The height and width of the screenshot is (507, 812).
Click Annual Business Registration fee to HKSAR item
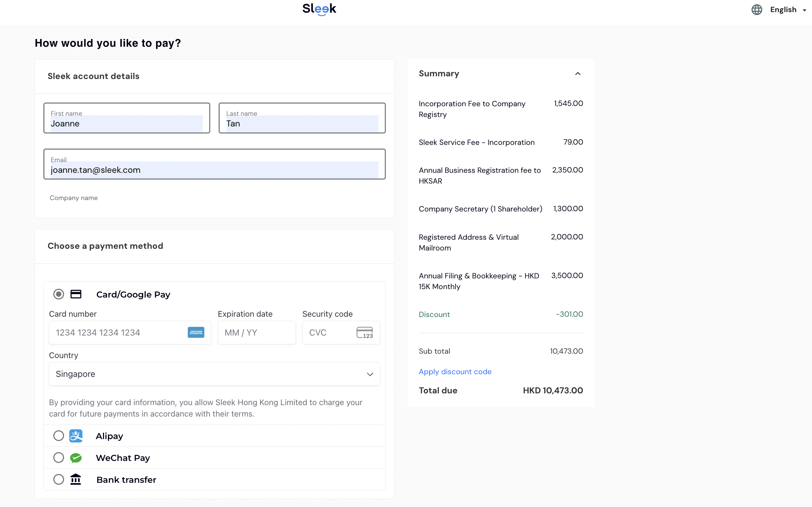[480, 175]
